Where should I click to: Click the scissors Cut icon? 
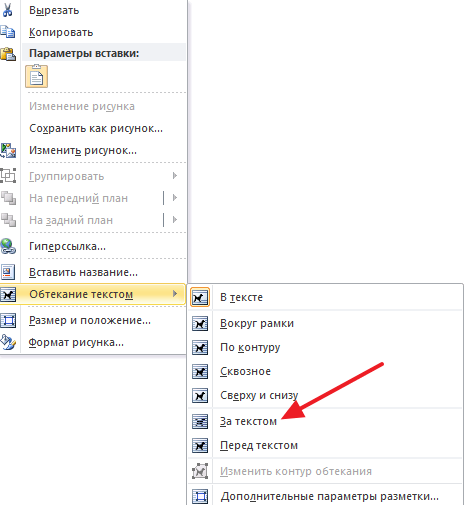[x=7, y=9]
